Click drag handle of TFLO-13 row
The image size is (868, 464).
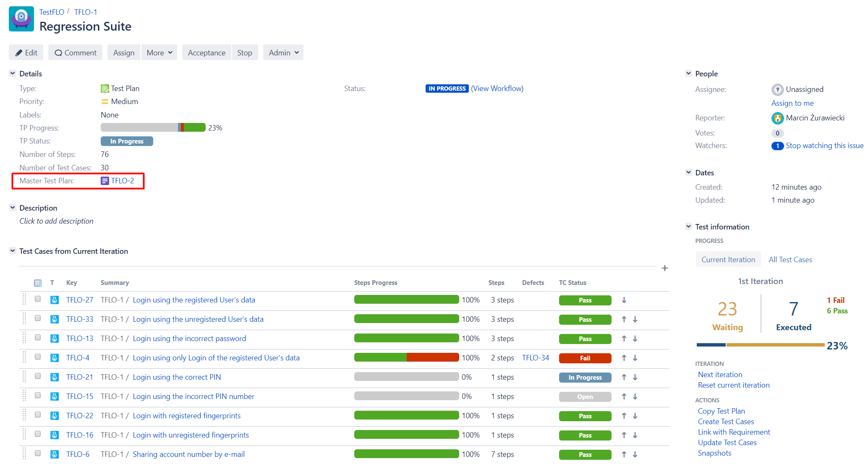point(24,338)
